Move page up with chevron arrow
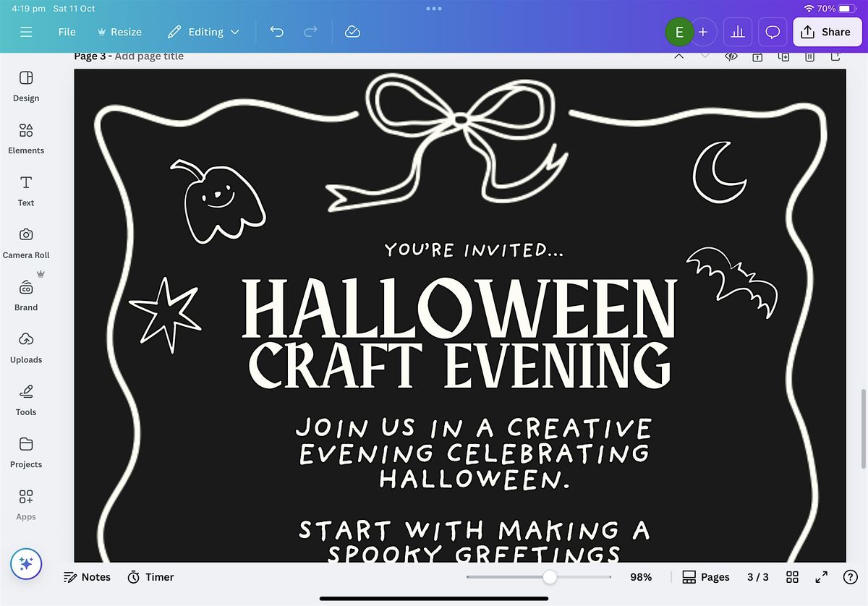The height and width of the screenshot is (606, 868). pos(678,56)
